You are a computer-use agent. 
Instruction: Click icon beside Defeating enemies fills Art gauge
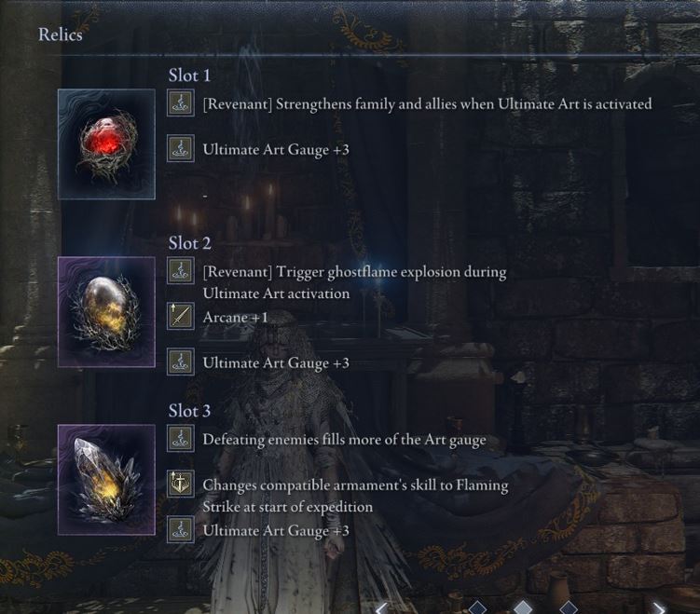point(180,439)
